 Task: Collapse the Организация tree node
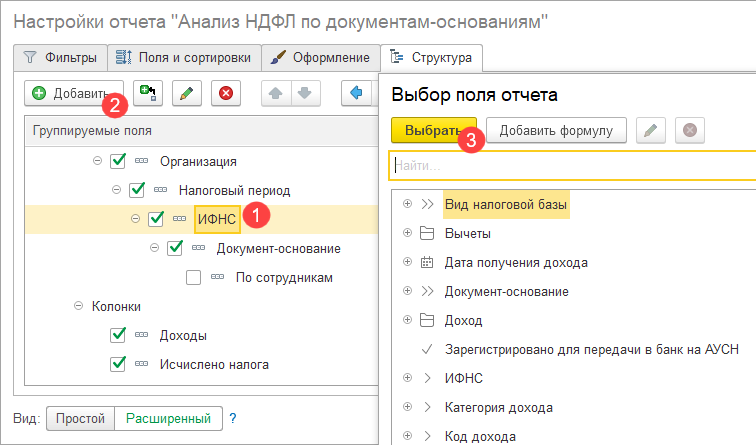pyautogui.click(x=97, y=161)
